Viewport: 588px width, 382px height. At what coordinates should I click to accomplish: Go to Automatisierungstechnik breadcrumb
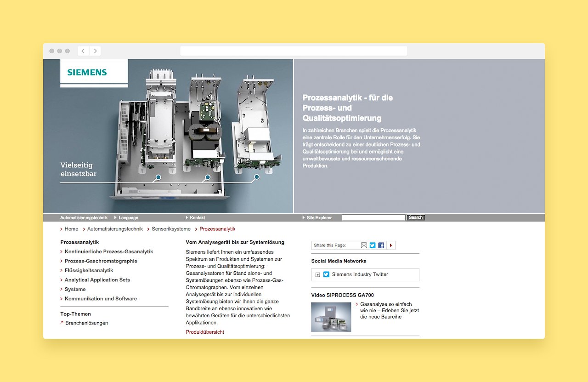pos(115,229)
